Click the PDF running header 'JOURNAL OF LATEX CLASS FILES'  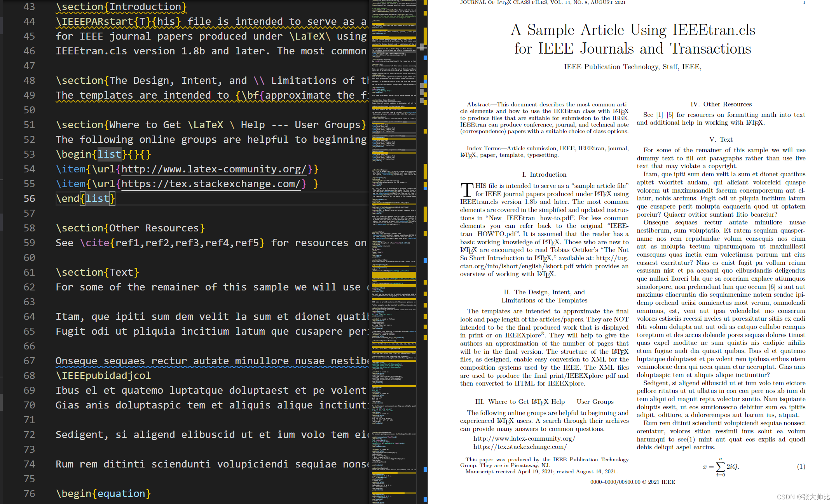coord(543,2)
